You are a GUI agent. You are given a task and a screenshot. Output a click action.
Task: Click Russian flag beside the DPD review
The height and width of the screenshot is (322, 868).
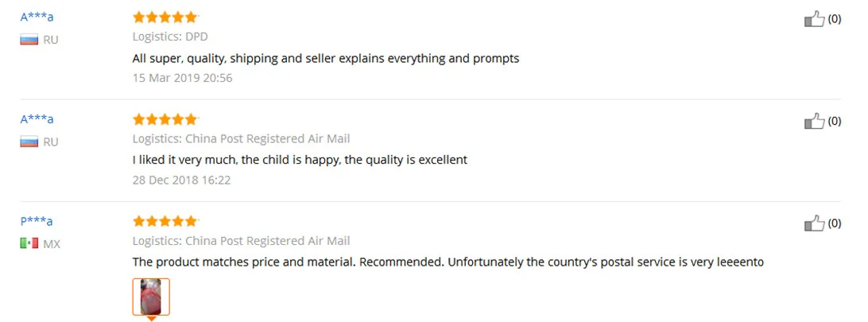coord(29,40)
